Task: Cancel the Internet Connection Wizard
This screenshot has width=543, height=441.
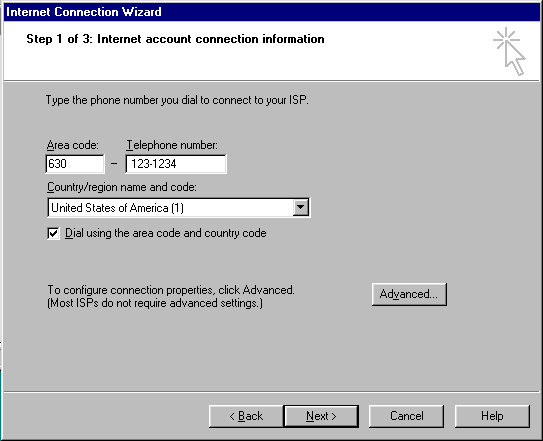Action: (x=406, y=416)
